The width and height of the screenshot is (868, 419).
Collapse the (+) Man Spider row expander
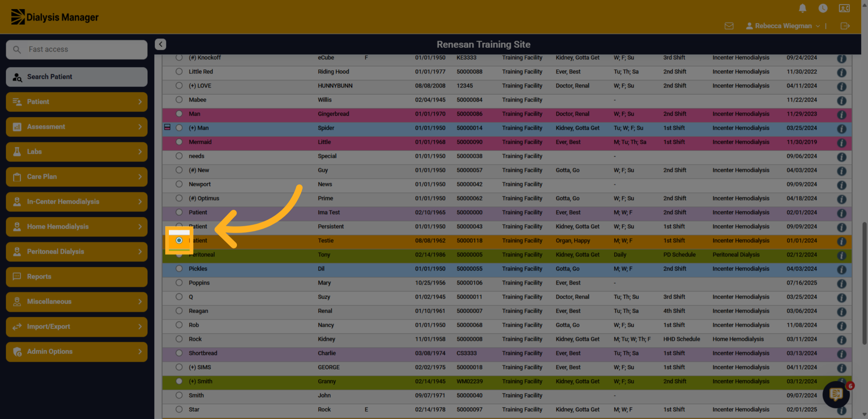(x=167, y=127)
